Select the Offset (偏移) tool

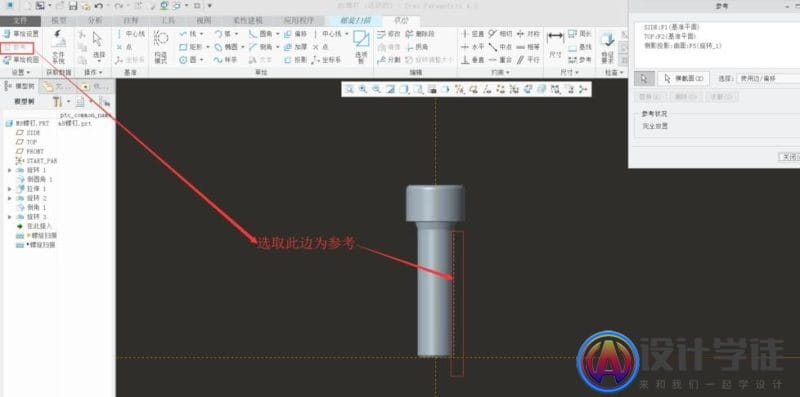[x=296, y=34]
